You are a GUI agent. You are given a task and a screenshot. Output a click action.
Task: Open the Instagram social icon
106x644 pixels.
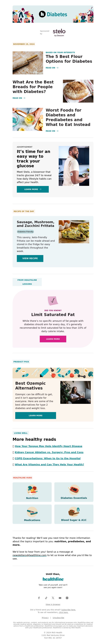(67, 598)
